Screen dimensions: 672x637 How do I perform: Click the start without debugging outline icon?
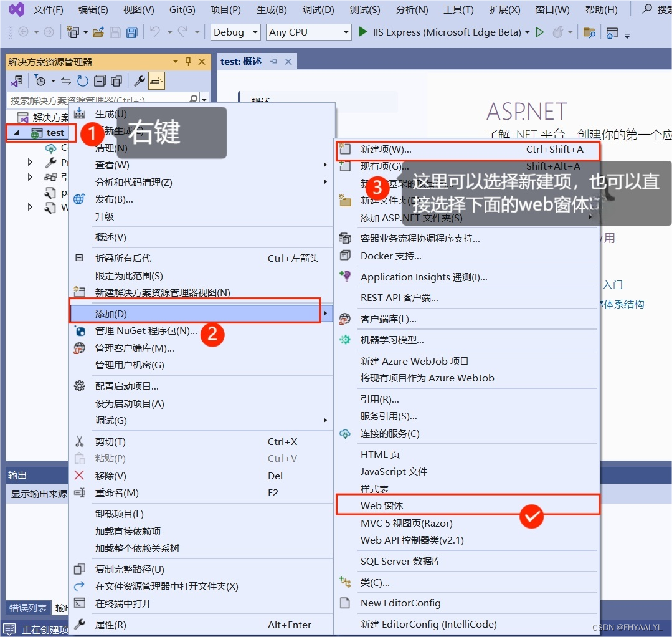(540, 32)
